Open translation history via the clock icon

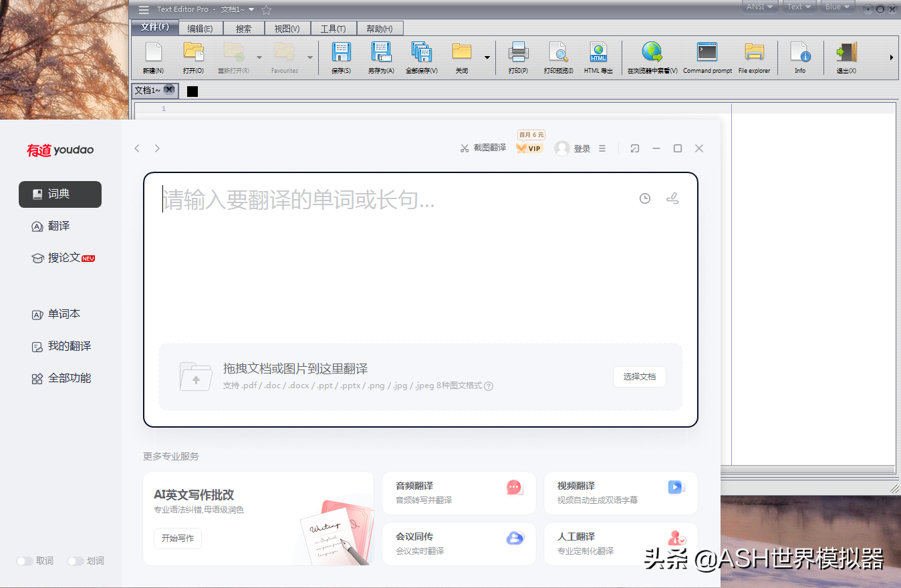pos(644,198)
